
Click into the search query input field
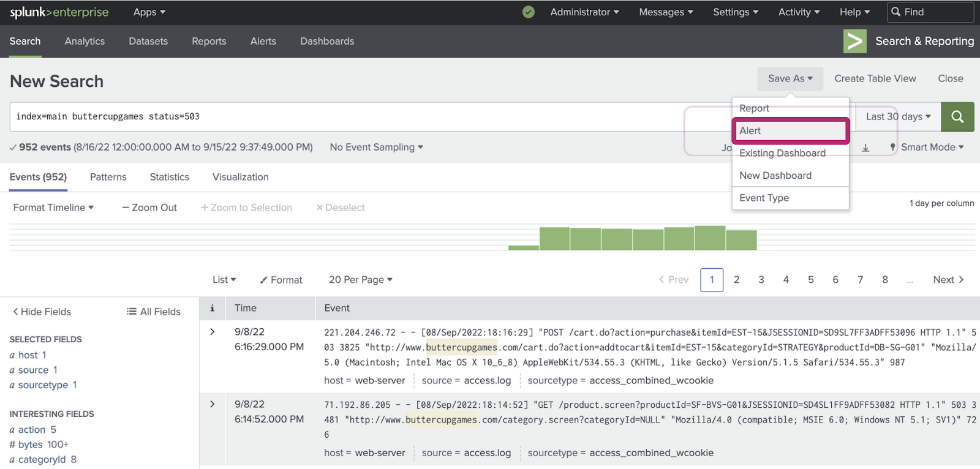click(x=343, y=116)
